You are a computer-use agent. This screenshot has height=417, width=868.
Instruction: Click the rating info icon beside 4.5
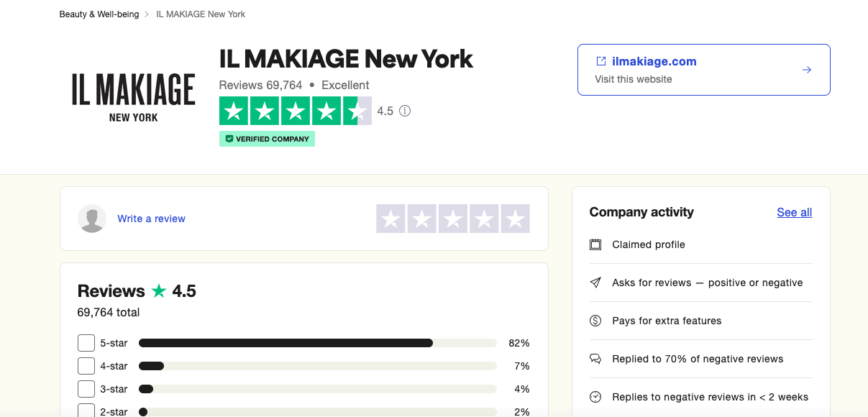coord(405,111)
